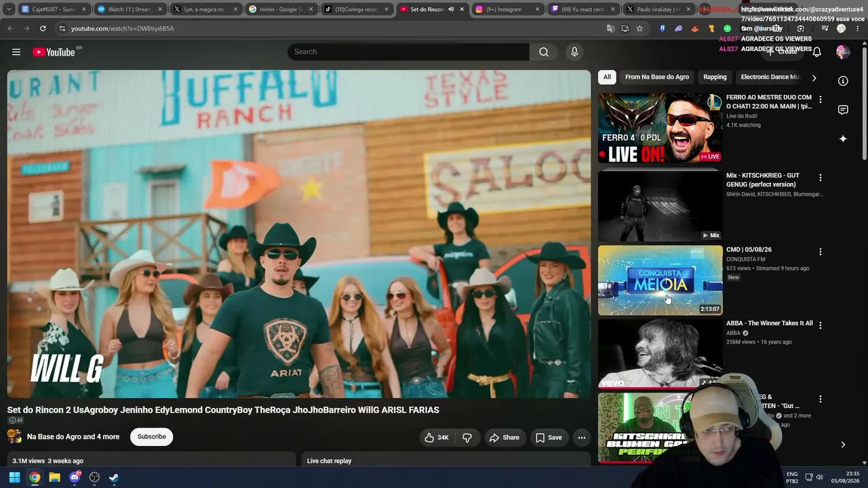868x488 pixels.
Task: Open YouTube notifications bell
Action: tap(817, 52)
